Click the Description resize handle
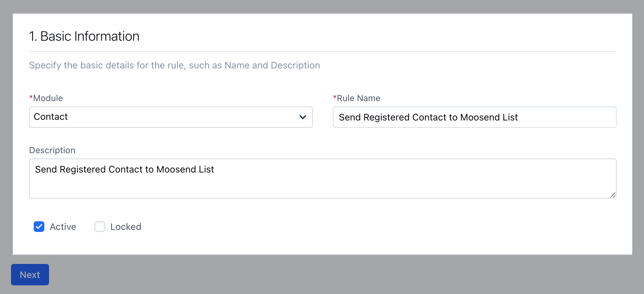 click(x=613, y=195)
